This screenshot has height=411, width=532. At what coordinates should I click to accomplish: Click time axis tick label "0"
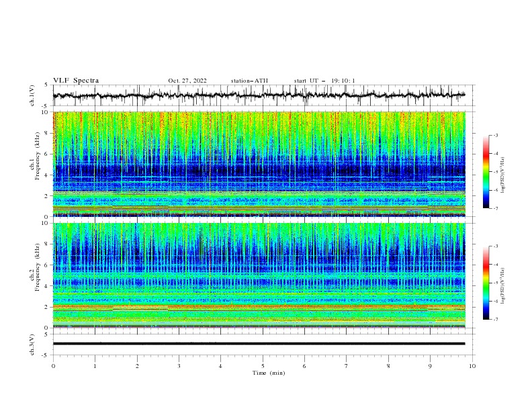point(53,366)
